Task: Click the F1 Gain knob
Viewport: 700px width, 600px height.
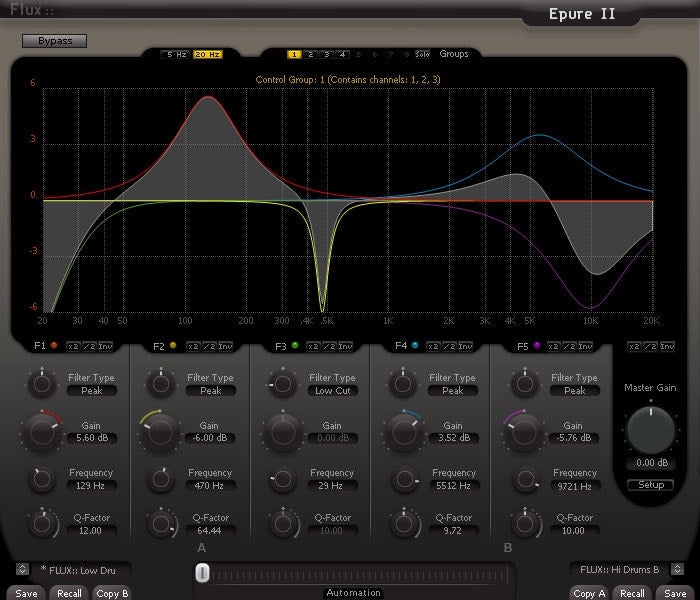Action: 42,433
